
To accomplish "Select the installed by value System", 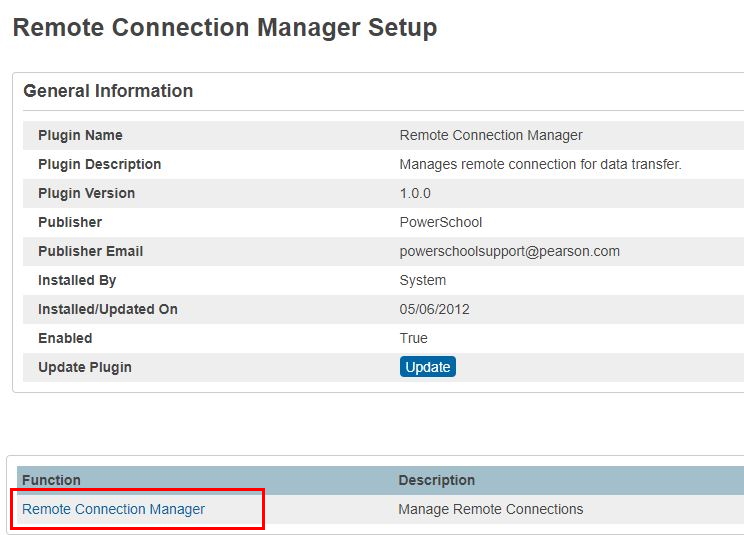I will click(422, 280).
